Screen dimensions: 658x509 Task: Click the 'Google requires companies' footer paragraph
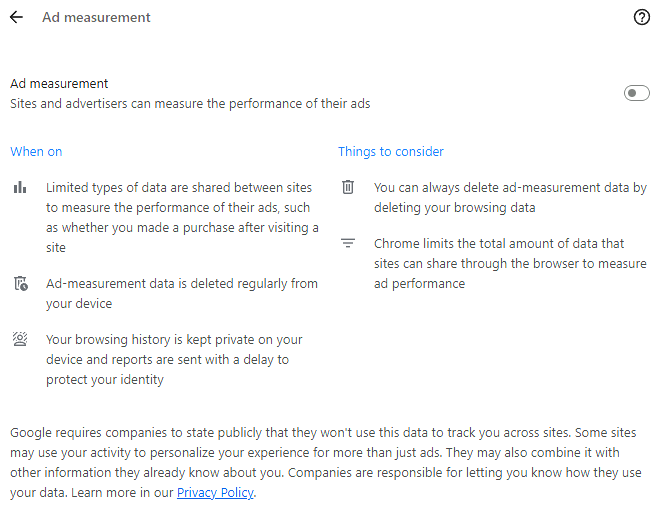[x=322, y=463]
